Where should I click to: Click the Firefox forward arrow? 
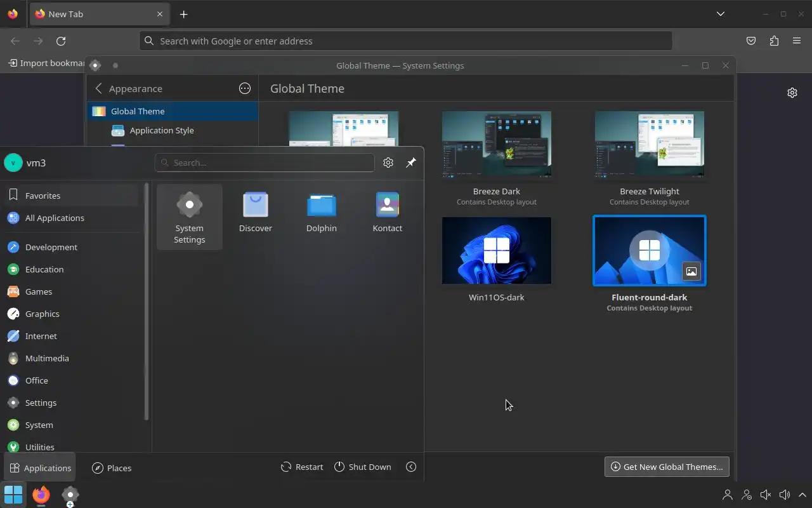click(38, 41)
